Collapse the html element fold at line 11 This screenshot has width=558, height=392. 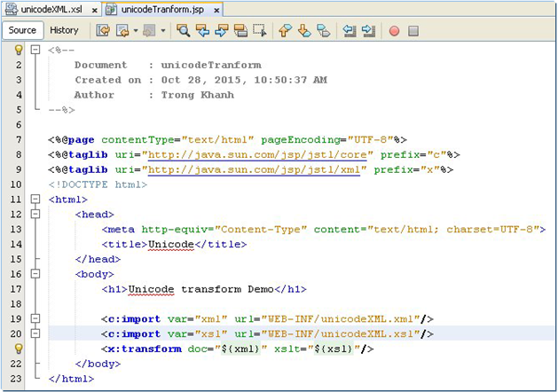(x=35, y=199)
